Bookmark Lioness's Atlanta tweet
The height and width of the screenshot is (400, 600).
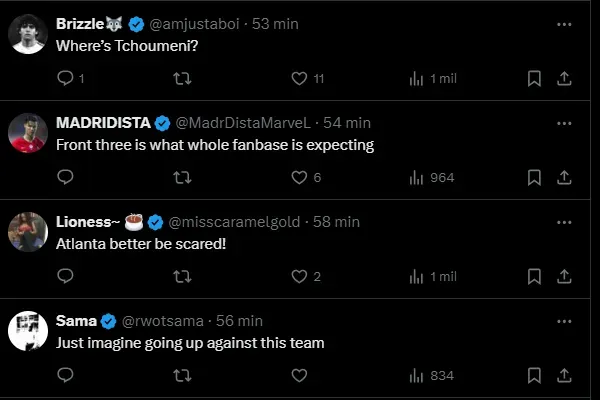point(535,276)
